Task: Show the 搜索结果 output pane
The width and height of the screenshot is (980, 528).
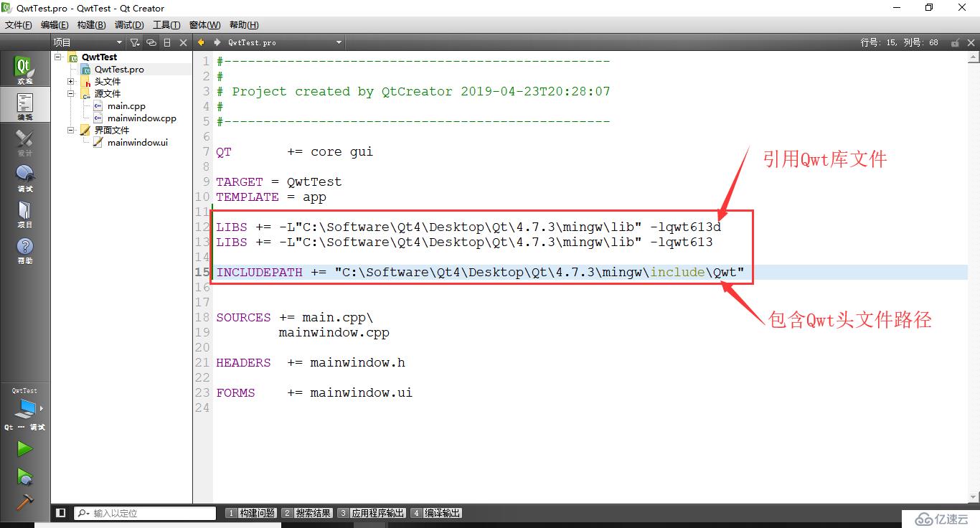Action: [x=307, y=513]
